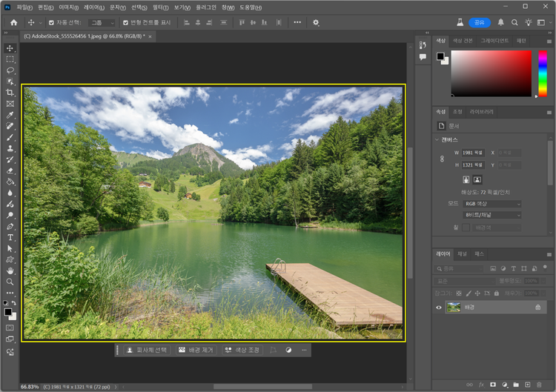Screen dimensions: 556x392
Task: Collapse the 캔버스 section
Action: coord(437,139)
